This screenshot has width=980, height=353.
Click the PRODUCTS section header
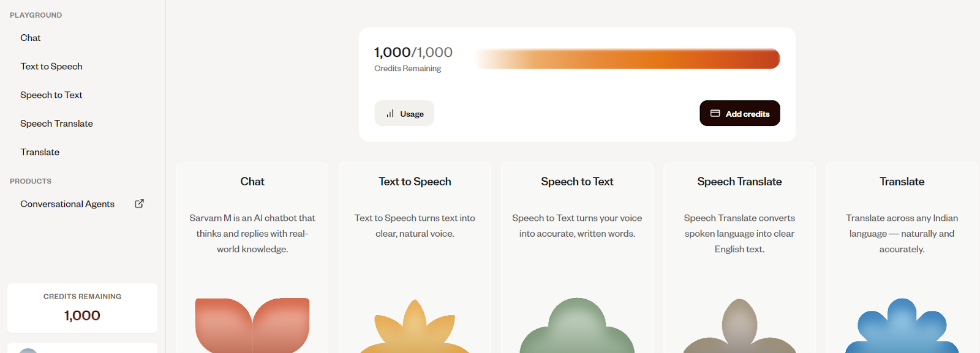pos(31,182)
